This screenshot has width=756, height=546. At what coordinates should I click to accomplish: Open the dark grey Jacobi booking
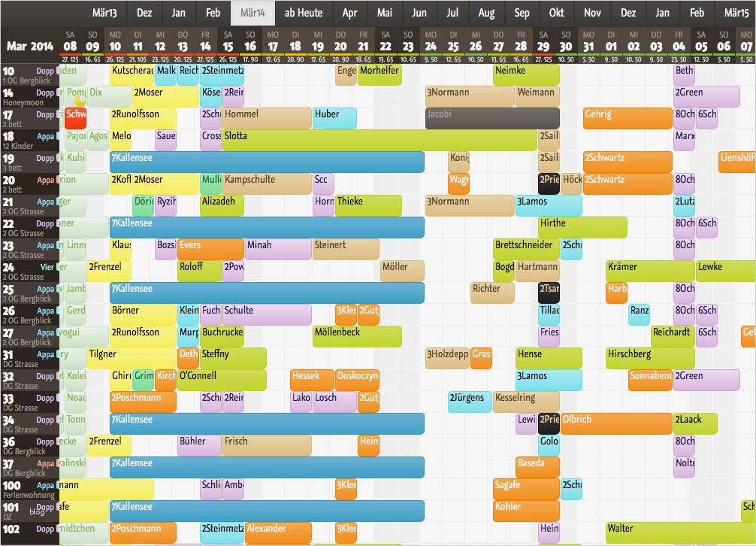tap(492, 118)
